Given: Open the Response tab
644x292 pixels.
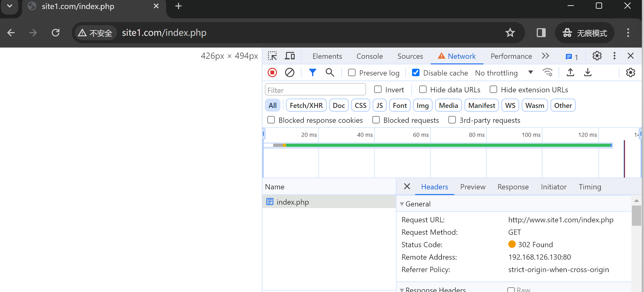Looking at the screenshot, I should click(513, 187).
